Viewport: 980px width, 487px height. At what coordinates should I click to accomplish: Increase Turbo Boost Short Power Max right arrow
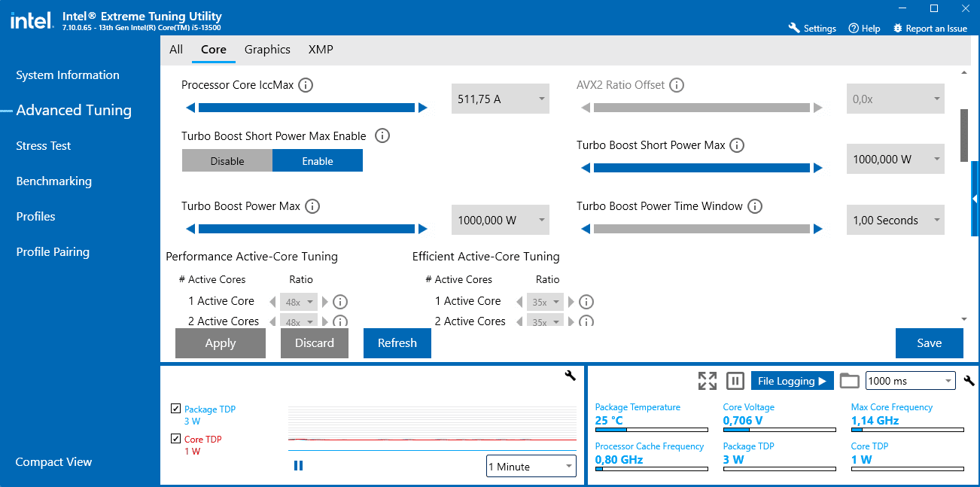(818, 169)
